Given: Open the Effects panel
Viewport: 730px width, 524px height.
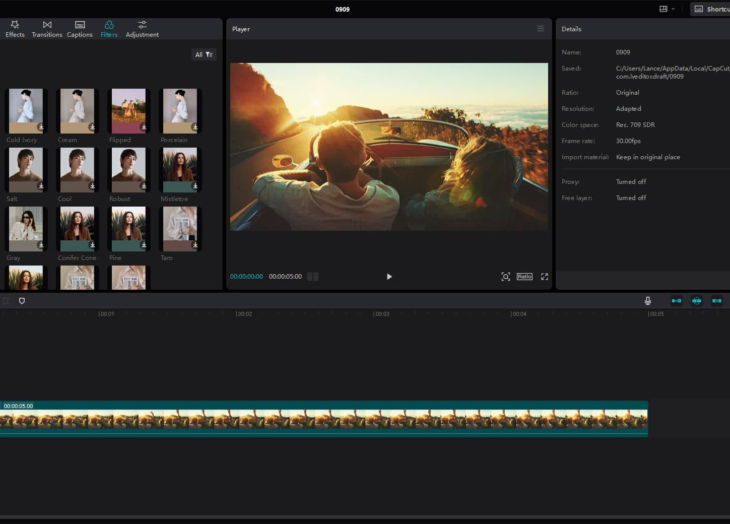Looking at the screenshot, I should coord(15,28).
